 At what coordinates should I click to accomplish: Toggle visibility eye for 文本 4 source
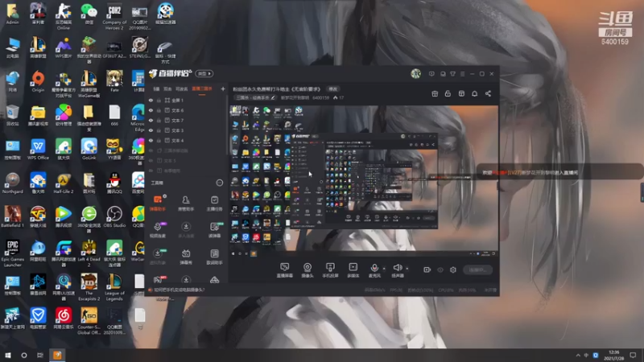click(x=151, y=140)
